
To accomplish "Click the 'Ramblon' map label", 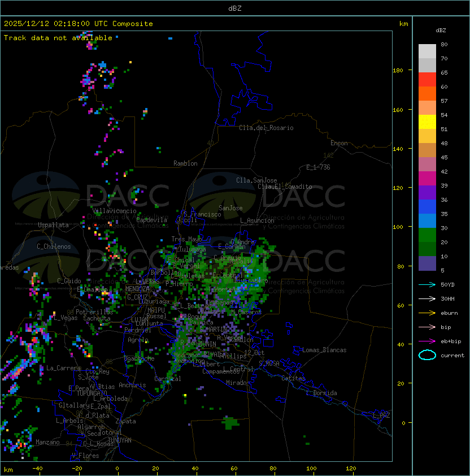I will point(185,163).
